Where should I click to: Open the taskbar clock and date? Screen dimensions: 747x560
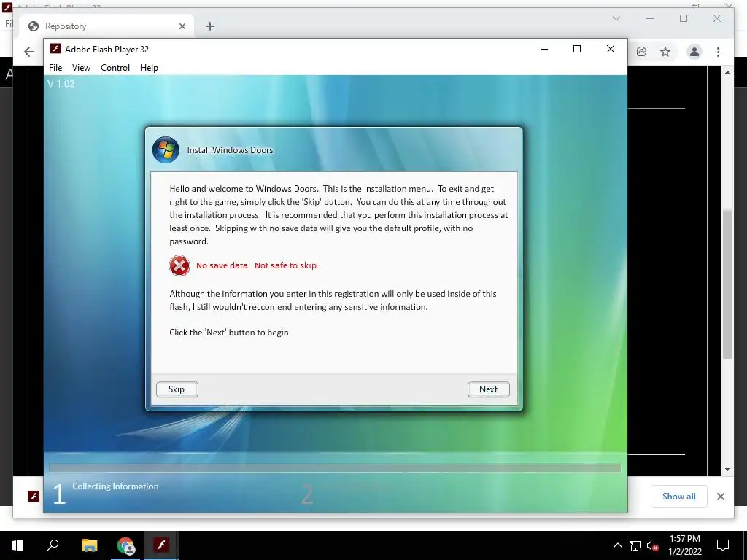pyautogui.click(x=684, y=545)
